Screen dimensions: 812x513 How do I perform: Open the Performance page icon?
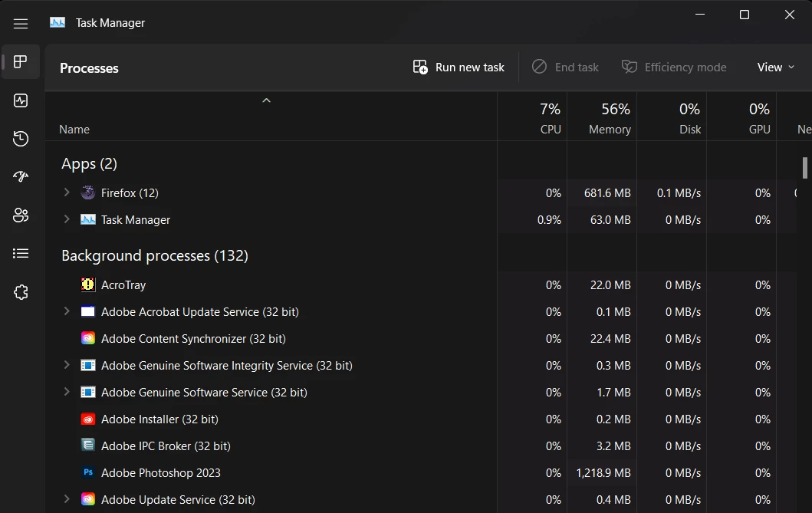pos(21,100)
